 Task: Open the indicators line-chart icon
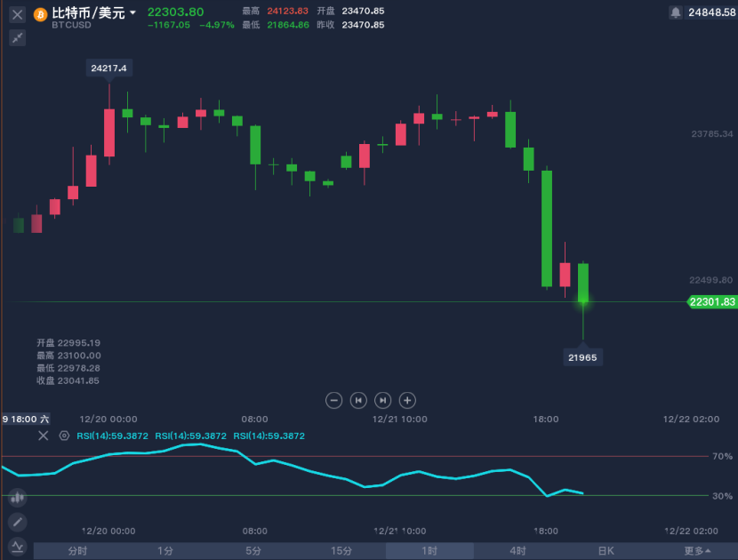tap(18, 547)
